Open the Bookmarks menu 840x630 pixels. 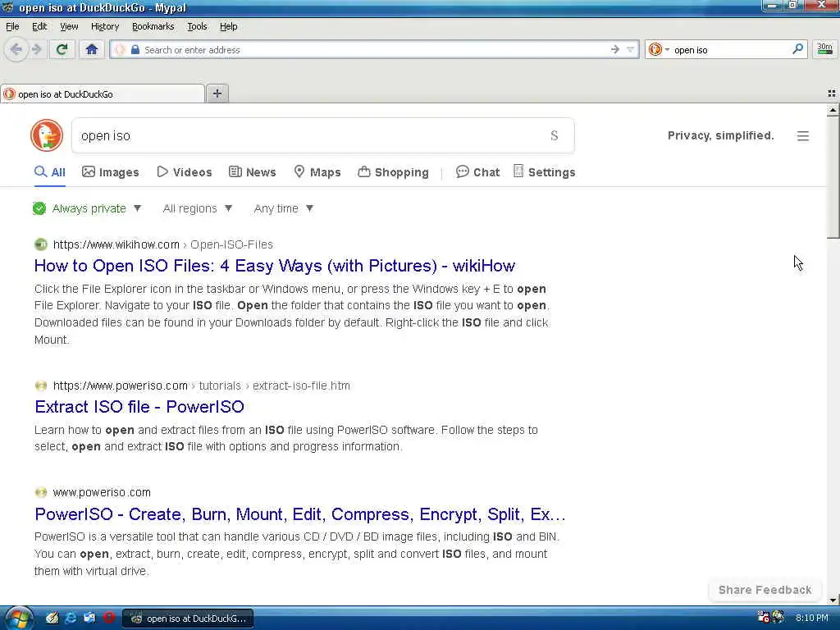(x=153, y=26)
